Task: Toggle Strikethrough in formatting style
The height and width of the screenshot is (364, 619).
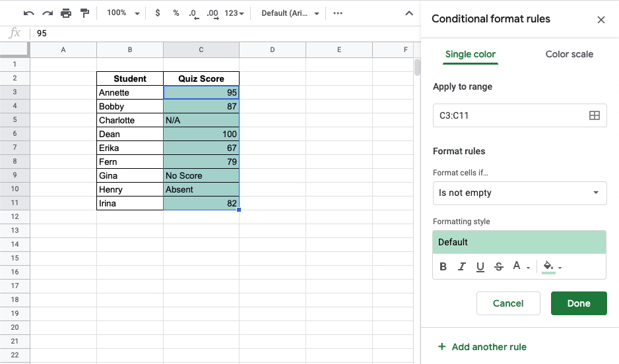Action: (499, 266)
